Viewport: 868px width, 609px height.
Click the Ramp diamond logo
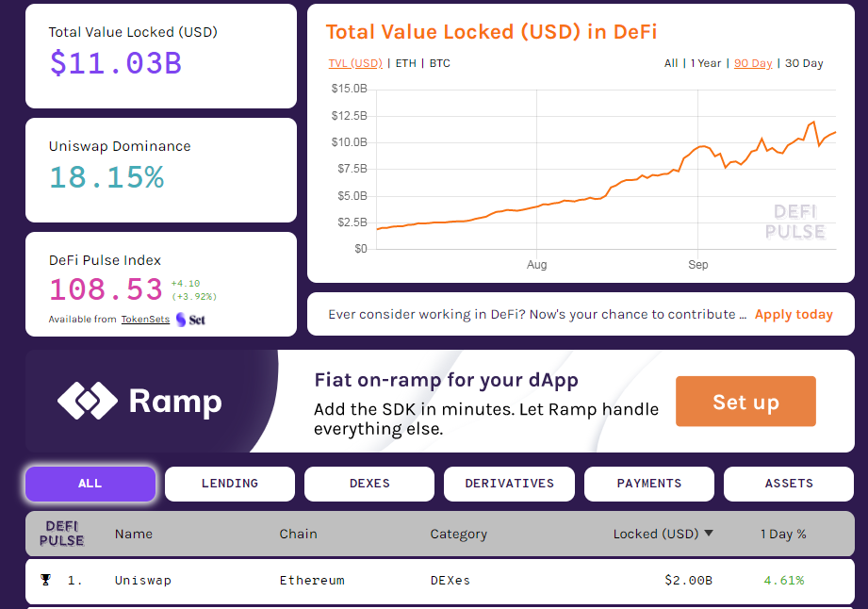click(88, 401)
